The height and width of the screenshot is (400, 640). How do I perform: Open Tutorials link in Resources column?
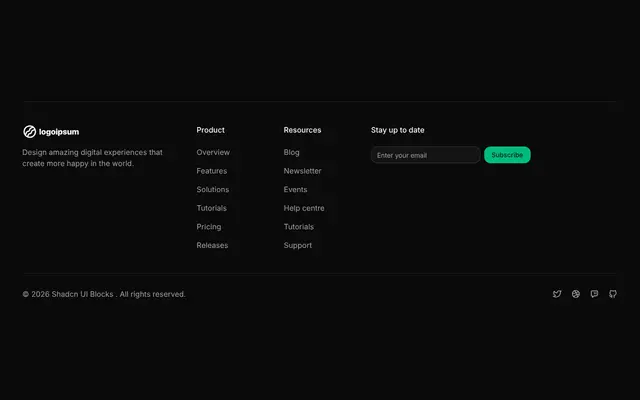click(x=299, y=227)
